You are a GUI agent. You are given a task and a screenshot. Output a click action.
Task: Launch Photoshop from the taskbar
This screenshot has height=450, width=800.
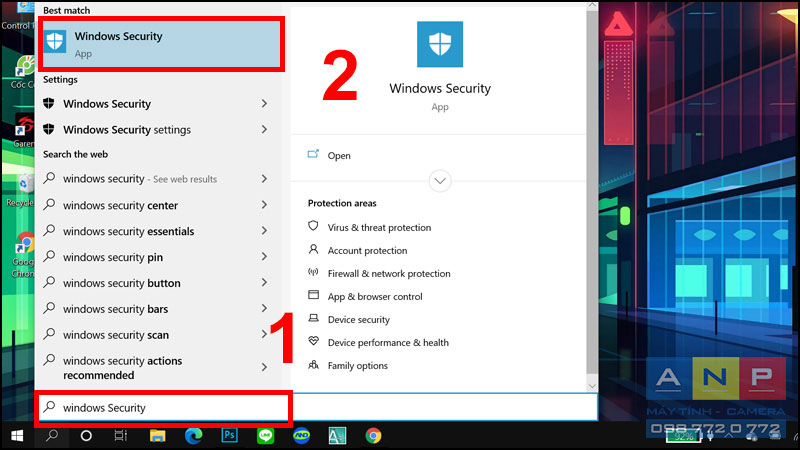(x=230, y=435)
